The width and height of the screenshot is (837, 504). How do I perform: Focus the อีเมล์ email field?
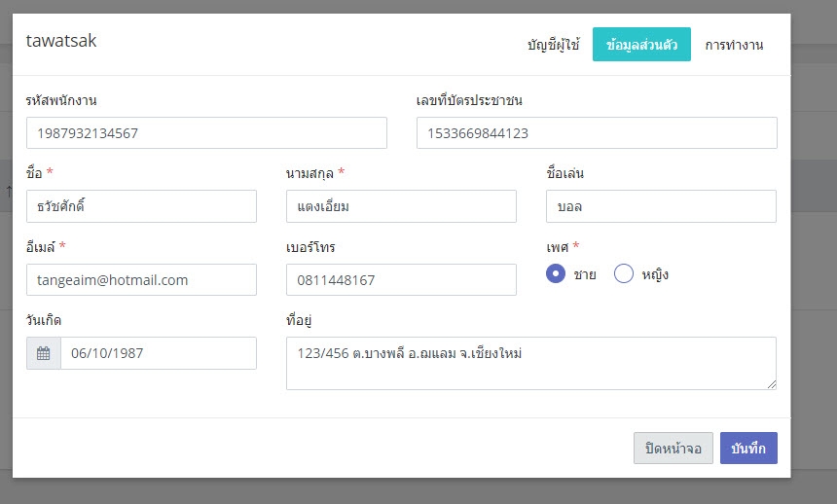pyautogui.click(x=141, y=280)
